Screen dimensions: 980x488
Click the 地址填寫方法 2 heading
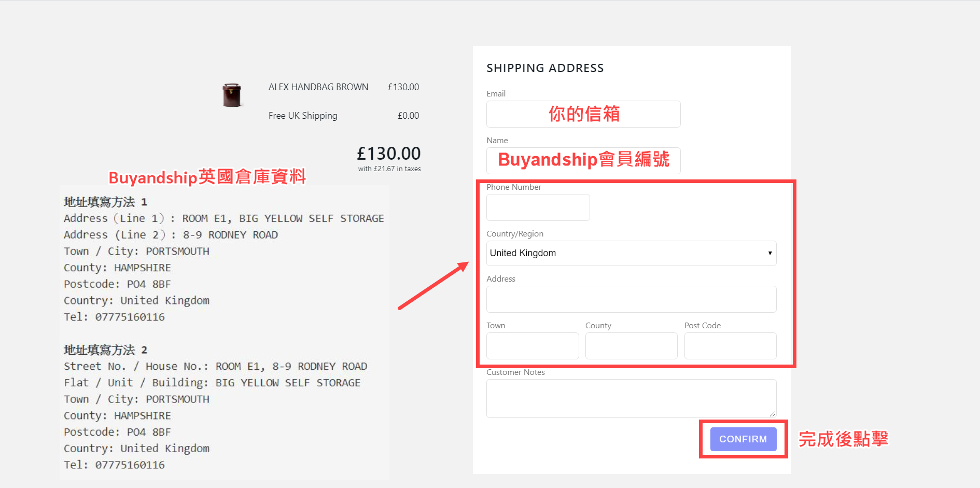tap(105, 350)
